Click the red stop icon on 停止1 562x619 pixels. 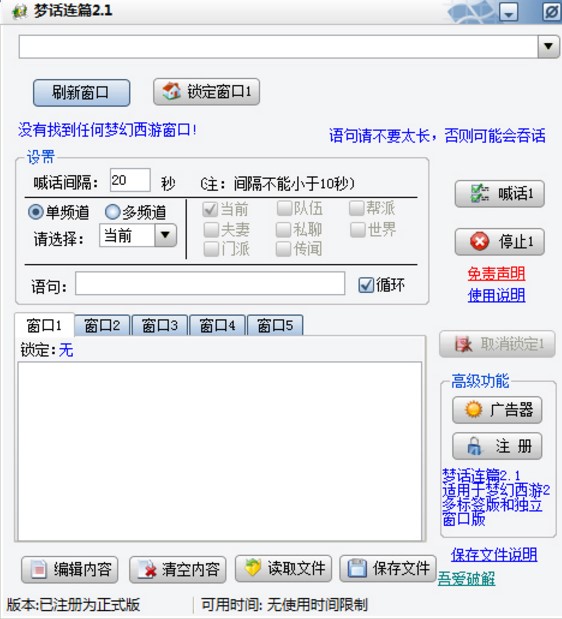tap(480, 241)
